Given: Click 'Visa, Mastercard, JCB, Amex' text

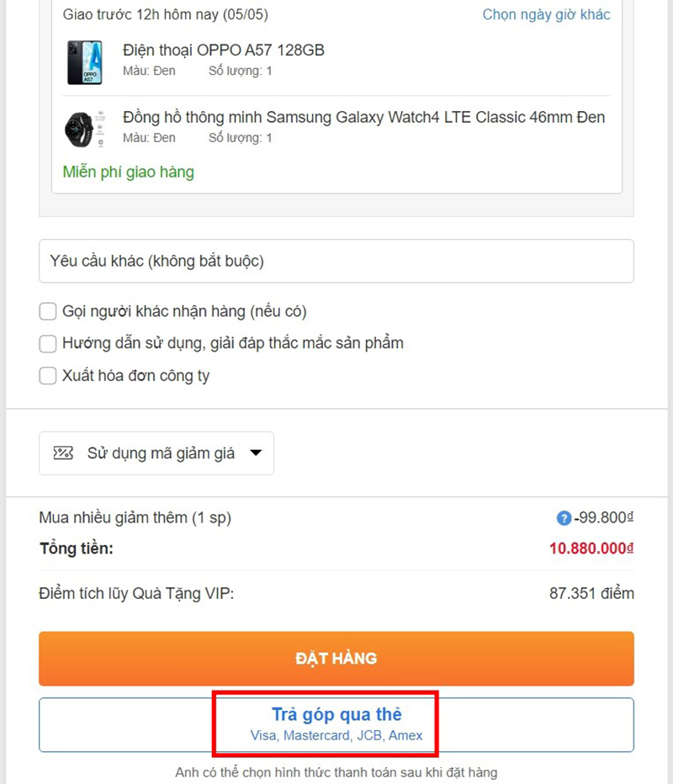Looking at the screenshot, I should 336,734.
